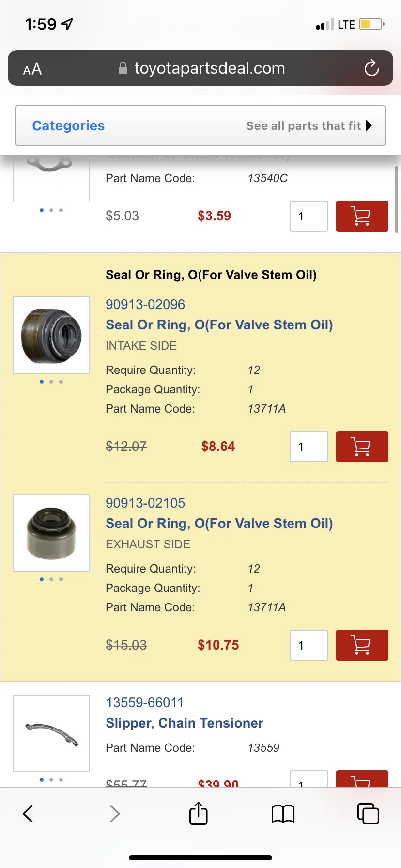Add the $3.59 gasket to cart
The image size is (401, 868).
coord(362,216)
